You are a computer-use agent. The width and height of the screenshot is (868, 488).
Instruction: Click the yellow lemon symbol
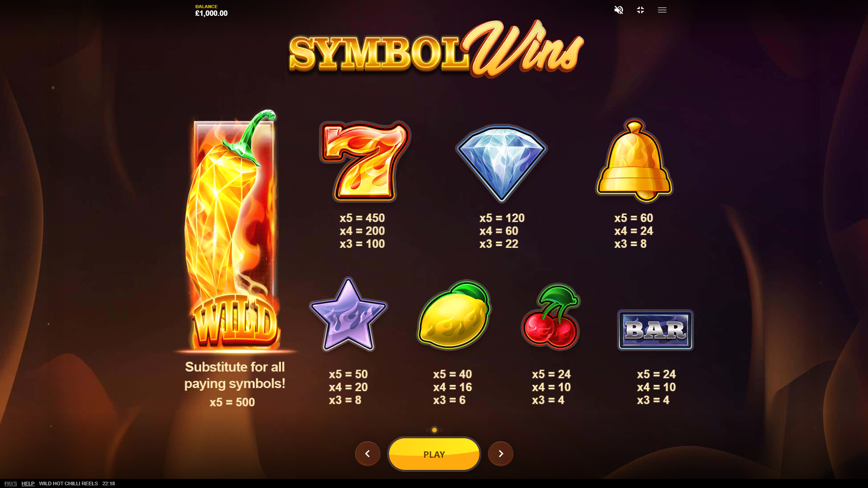point(454,315)
